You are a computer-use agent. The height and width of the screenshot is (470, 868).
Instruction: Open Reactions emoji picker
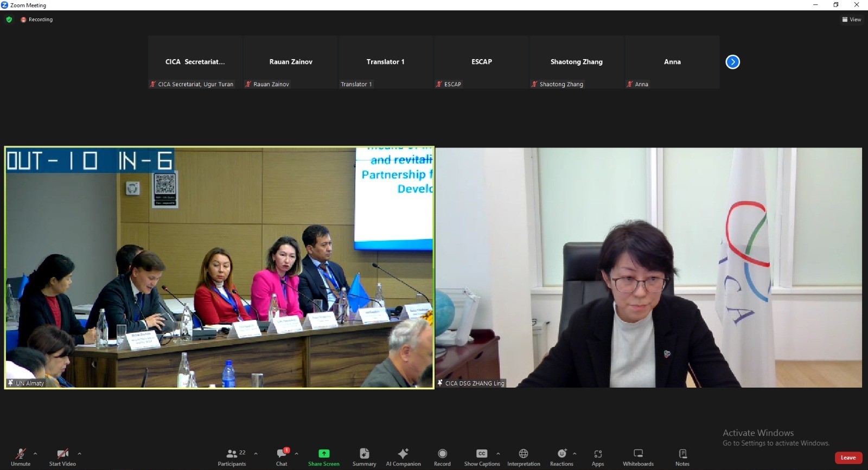point(561,454)
